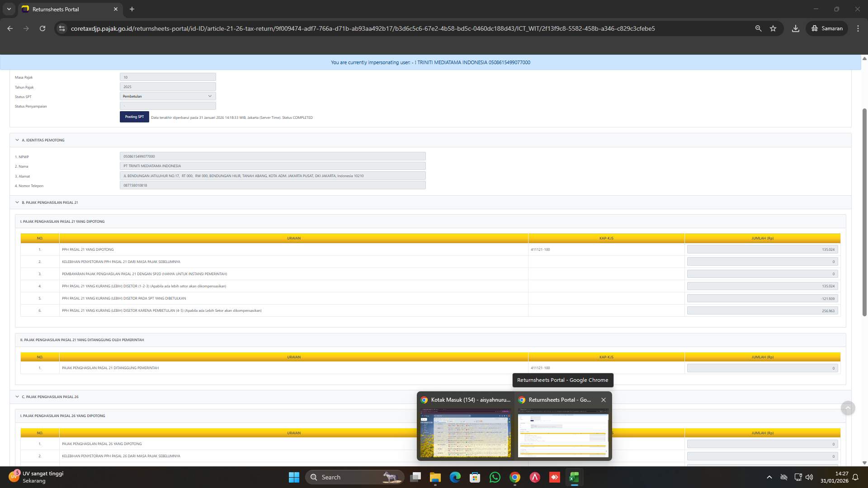Click the Downloads icon in Chrome toolbar
Viewport: 868px width, 488px height.
795,28
